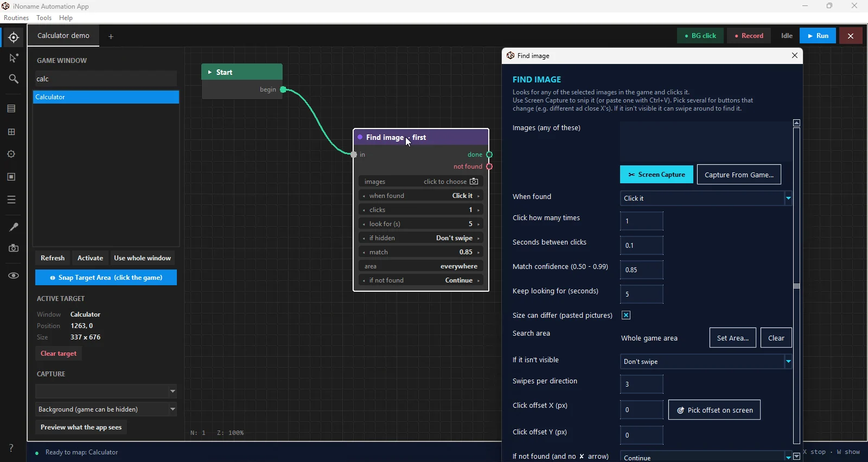Click the Run button
868x462 pixels.
(x=818, y=36)
